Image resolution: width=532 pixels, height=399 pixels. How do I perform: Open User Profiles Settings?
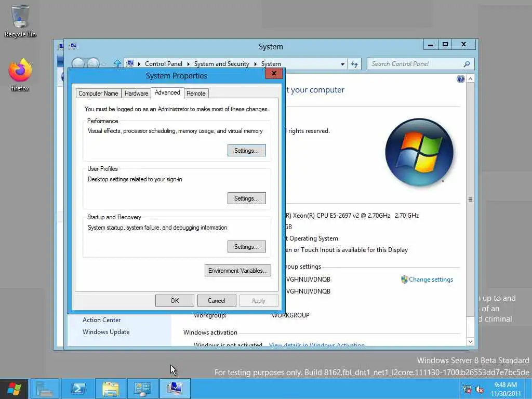tap(247, 198)
